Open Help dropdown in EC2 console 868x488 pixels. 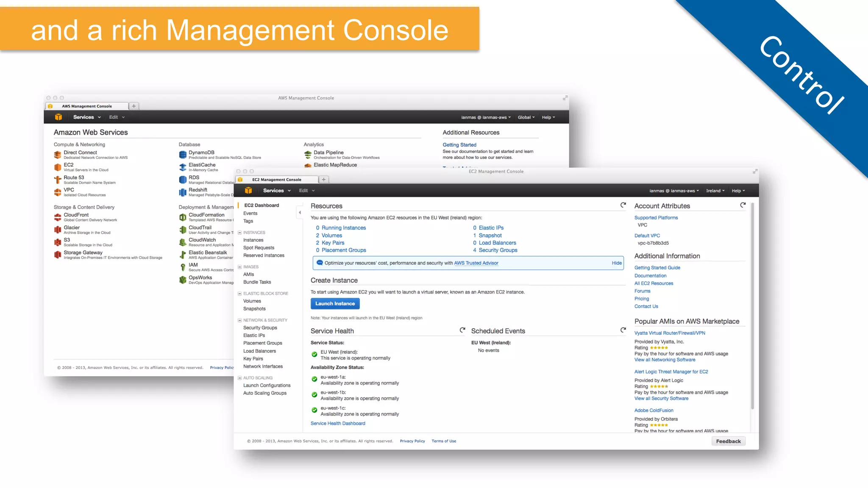coord(738,191)
